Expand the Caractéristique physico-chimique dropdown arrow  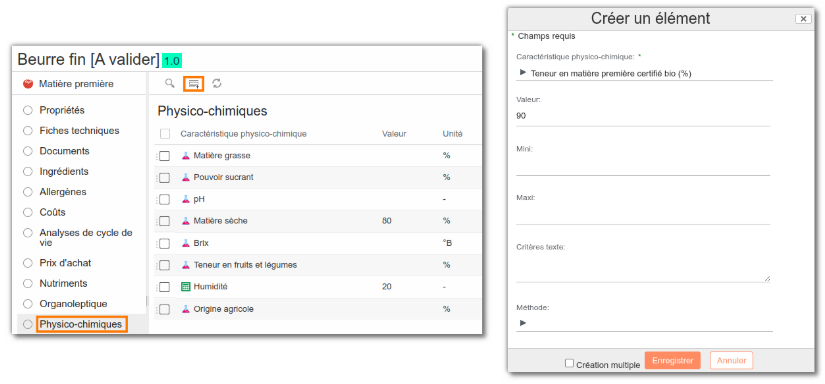point(522,73)
